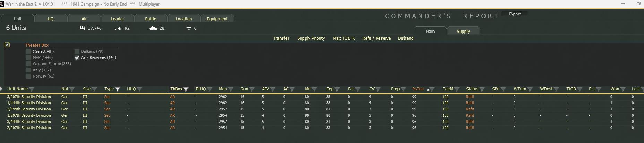
Task: Tick the Select All checkbox
Action: (x=28, y=52)
